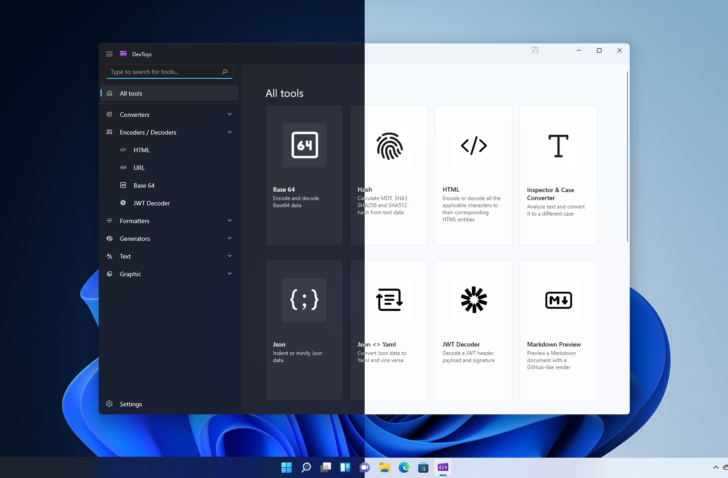
Task: Click the Base 64 icon in sidebar
Action: point(123,185)
